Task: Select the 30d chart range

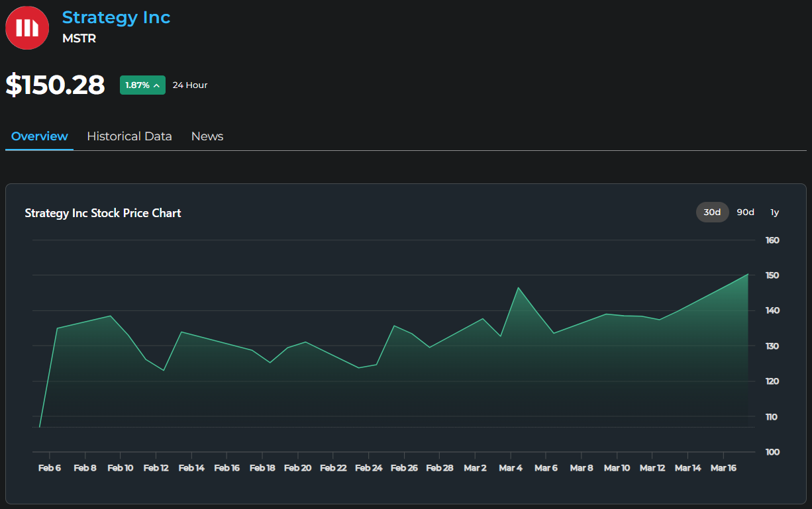Action: coord(712,212)
